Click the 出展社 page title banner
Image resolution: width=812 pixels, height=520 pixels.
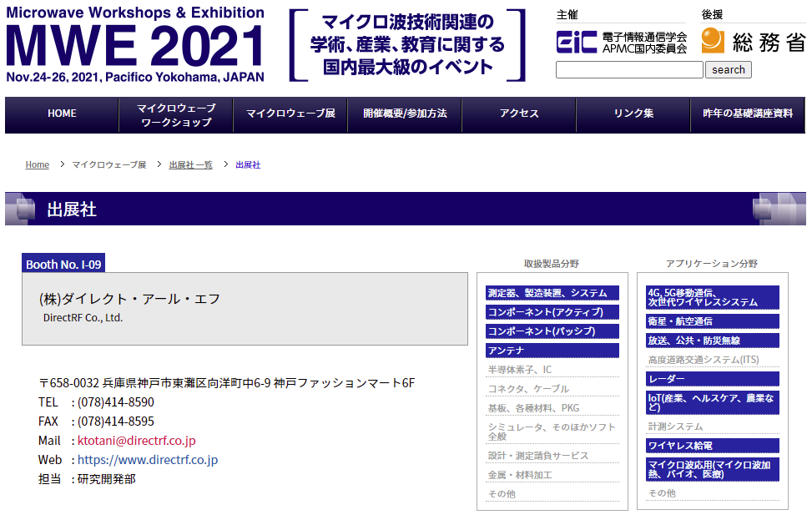tap(406, 210)
